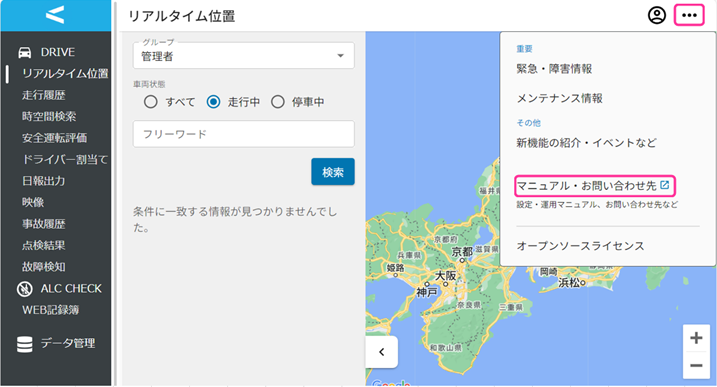Screen dimensions: 717x387
Task: Go to ドライバー割当て in sidebar
Action: tap(65, 159)
